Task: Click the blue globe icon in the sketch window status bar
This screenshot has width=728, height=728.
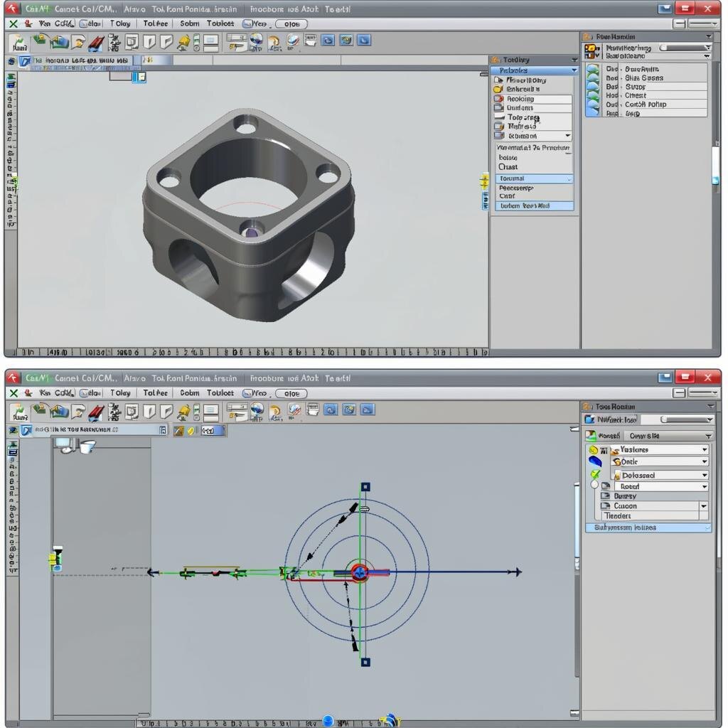Action: click(328, 721)
